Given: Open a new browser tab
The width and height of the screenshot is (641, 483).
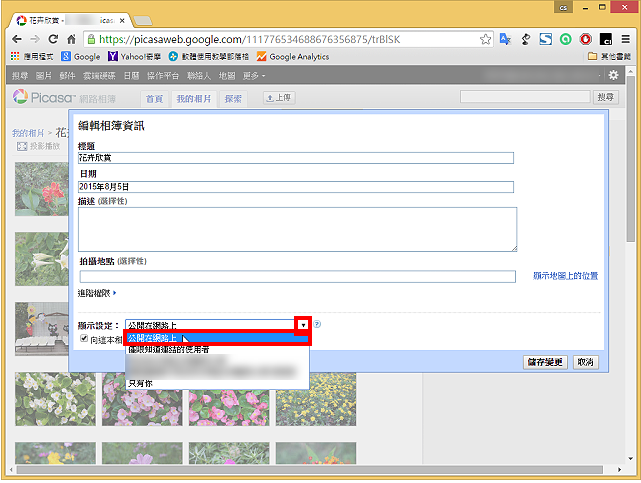Looking at the screenshot, I should coord(143,20).
